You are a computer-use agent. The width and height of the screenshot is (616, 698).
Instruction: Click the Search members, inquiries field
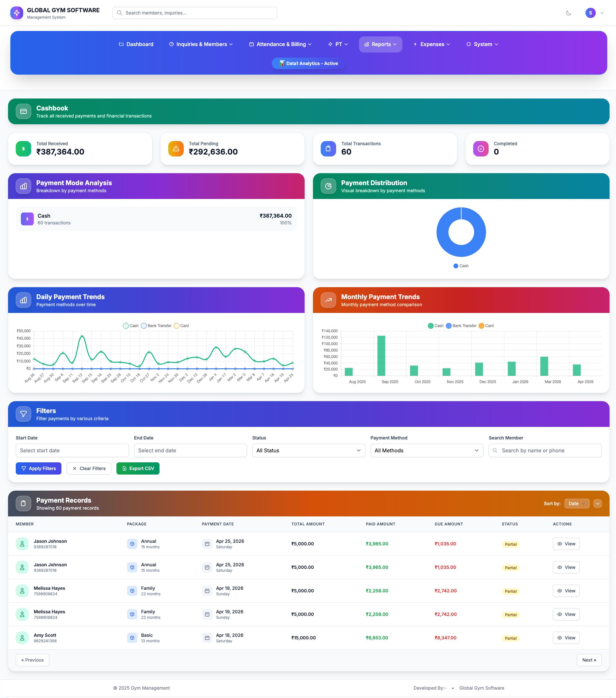click(x=195, y=13)
